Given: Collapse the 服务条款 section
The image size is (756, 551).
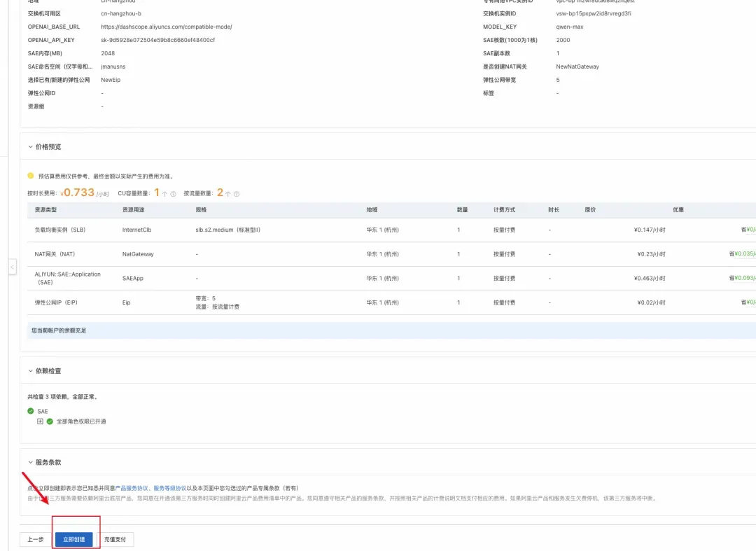Looking at the screenshot, I should tap(30, 462).
